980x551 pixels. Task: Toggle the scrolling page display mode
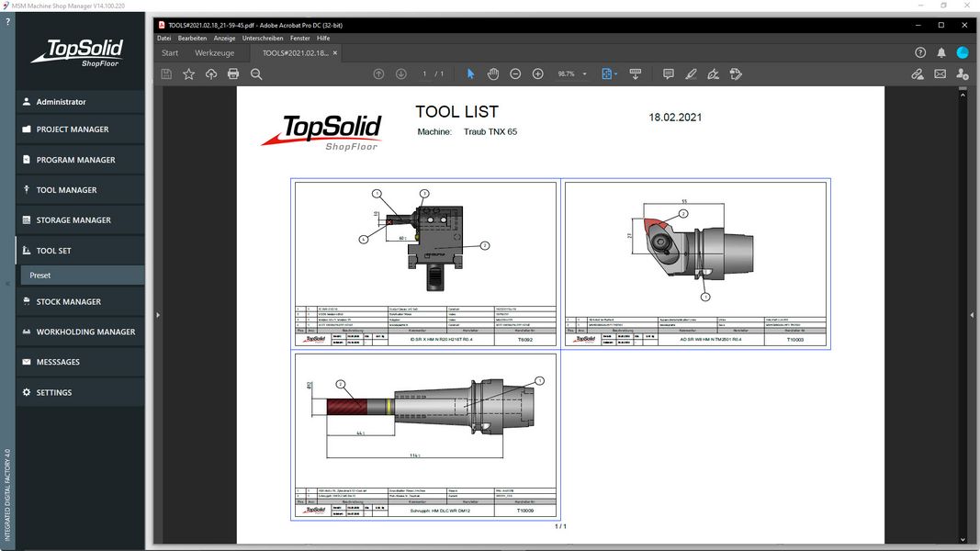636,73
